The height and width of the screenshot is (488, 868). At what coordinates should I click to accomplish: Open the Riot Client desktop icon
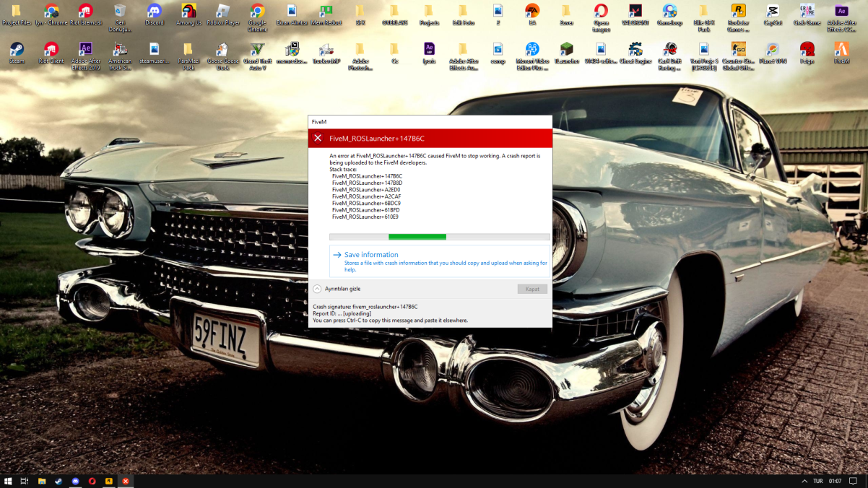coord(51,53)
